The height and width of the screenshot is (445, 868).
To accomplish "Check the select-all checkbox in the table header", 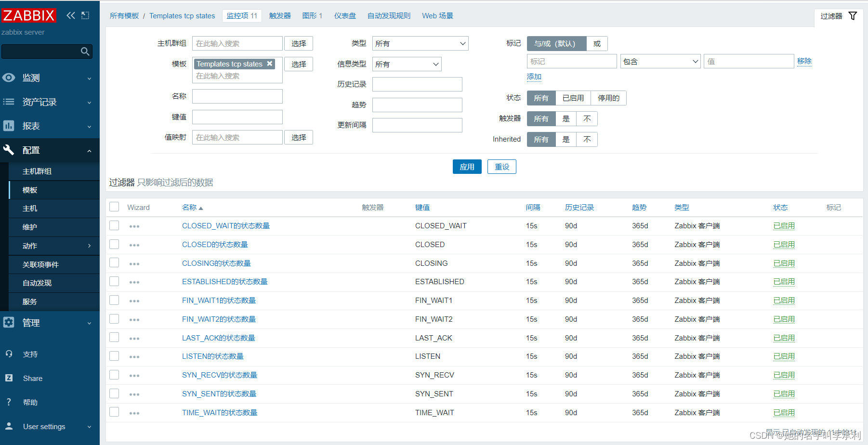I will point(114,206).
